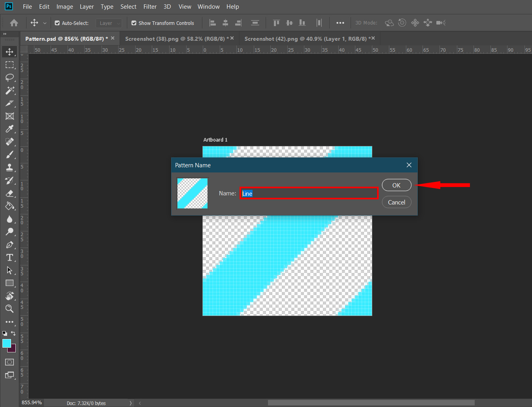Image resolution: width=532 pixels, height=407 pixels.
Task: Toggle Quick Mask mode
Action: click(x=9, y=362)
